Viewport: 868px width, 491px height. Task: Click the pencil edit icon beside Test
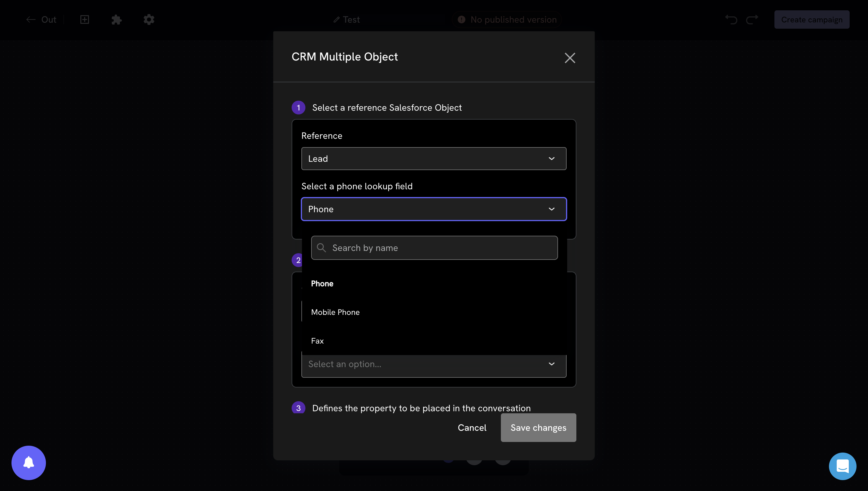tap(336, 20)
